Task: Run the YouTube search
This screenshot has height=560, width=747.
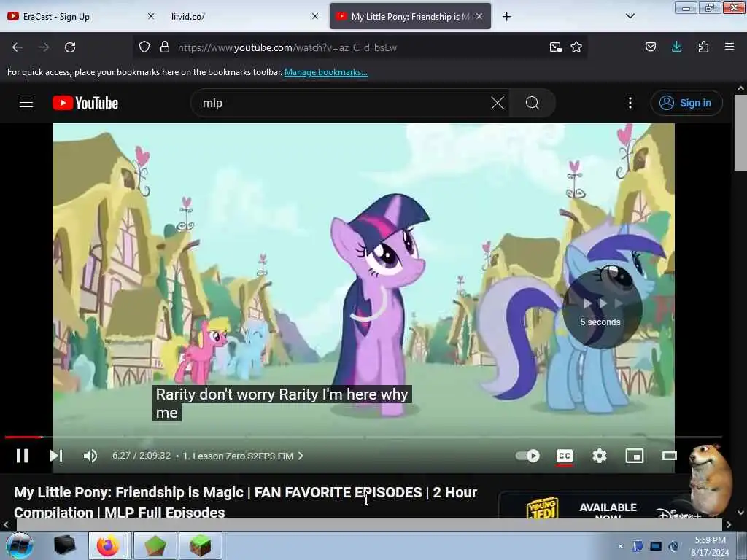Action: point(532,103)
